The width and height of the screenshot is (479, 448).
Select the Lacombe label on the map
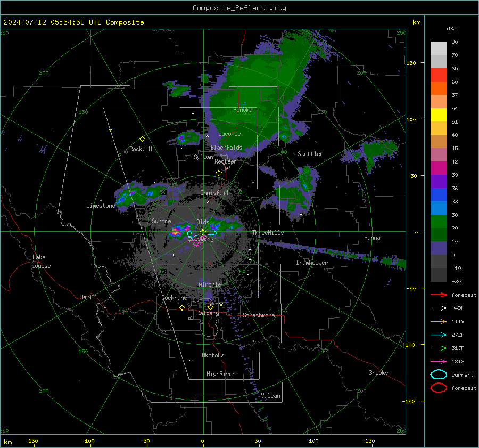pos(229,134)
